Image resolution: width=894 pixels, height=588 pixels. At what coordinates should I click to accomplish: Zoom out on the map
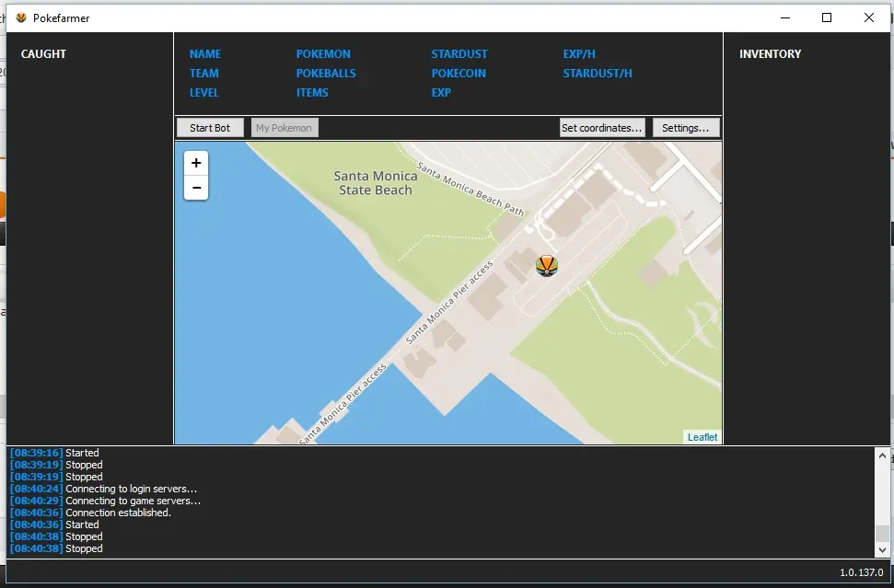coord(196,188)
